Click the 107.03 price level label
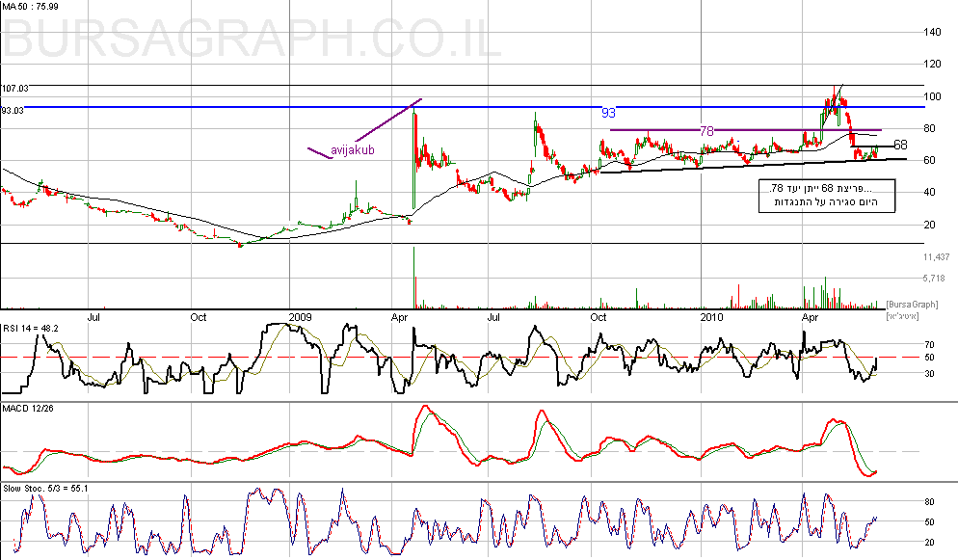This screenshot has width=958, height=560. point(14,88)
